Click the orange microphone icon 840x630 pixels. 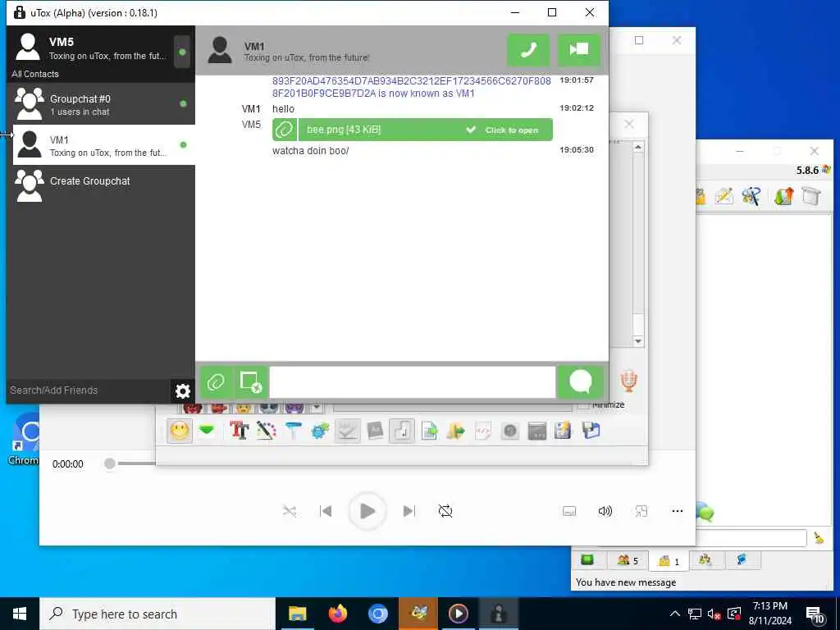click(x=629, y=381)
